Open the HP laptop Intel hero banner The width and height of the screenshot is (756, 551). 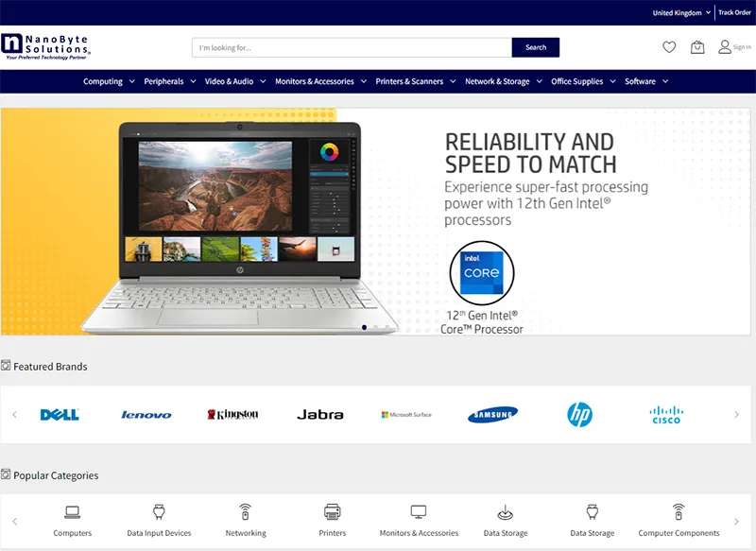[375, 221]
